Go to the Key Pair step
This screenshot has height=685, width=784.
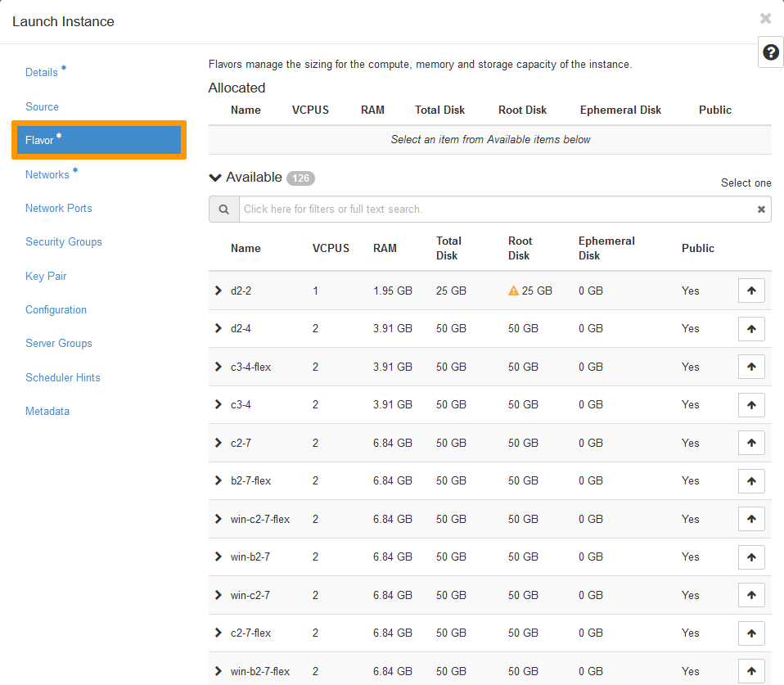[46, 276]
